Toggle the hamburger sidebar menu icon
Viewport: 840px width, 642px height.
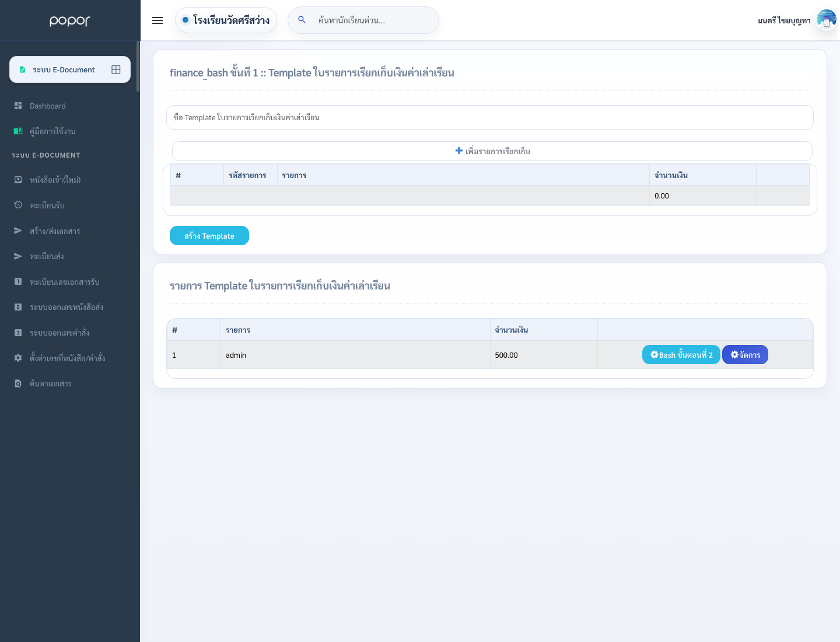[157, 20]
